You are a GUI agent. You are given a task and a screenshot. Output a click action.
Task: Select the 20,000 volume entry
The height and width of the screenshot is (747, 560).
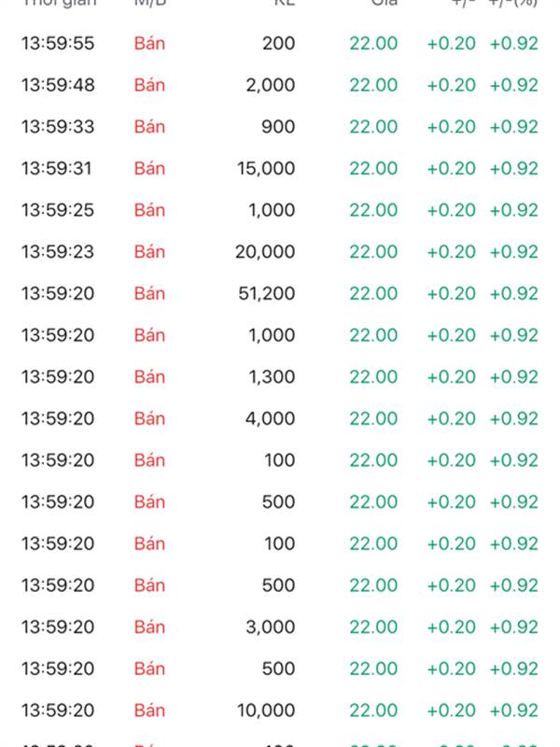[x=266, y=252]
